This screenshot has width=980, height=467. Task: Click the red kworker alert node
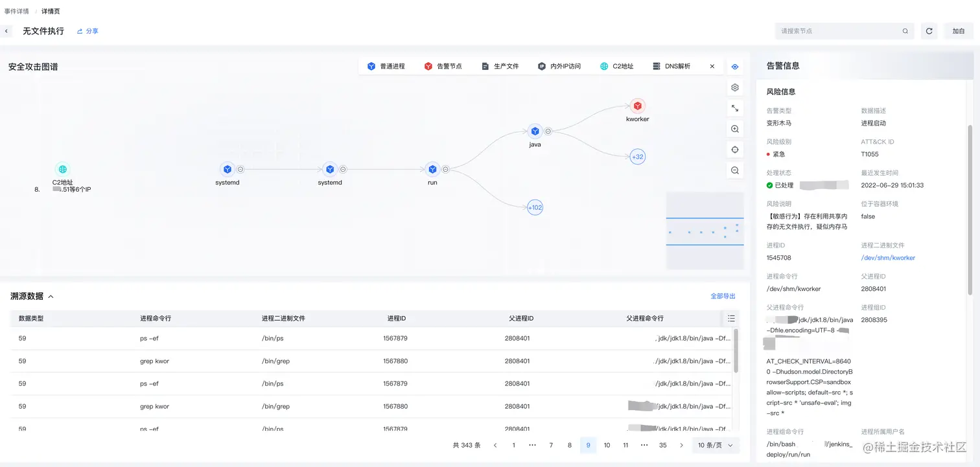click(x=638, y=106)
